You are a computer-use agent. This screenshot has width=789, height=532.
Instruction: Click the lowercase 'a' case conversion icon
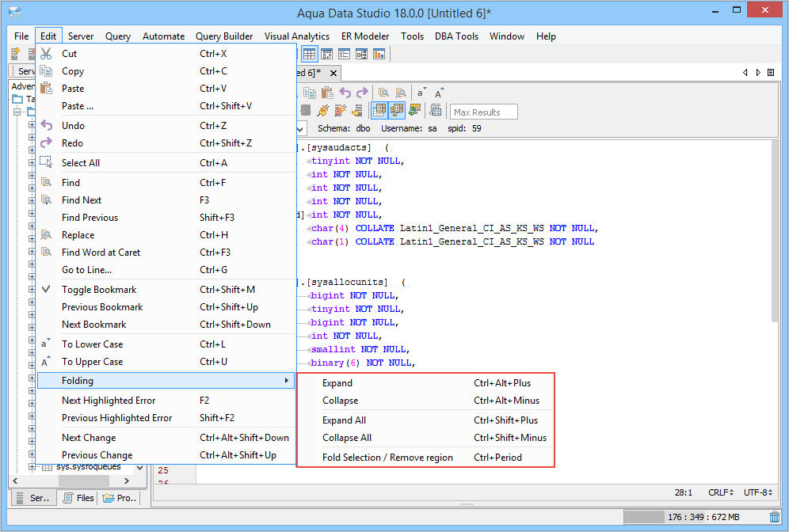coord(421,93)
